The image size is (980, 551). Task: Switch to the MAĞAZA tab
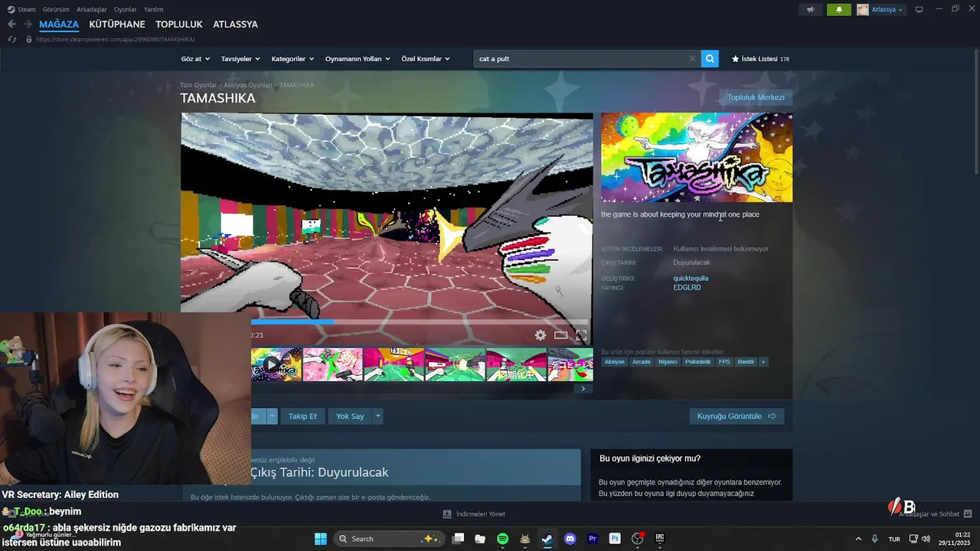coord(59,24)
